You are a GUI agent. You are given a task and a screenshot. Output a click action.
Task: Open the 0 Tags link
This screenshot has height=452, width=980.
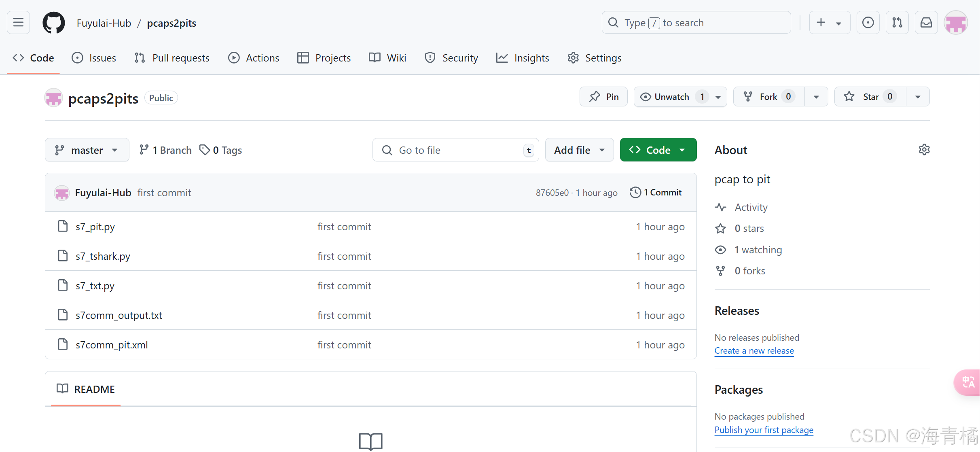pos(221,150)
